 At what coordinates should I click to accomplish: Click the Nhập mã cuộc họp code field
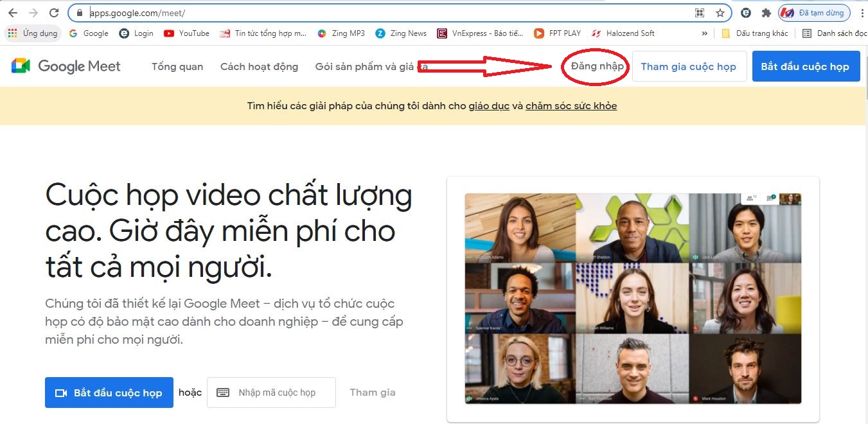point(271,393)
